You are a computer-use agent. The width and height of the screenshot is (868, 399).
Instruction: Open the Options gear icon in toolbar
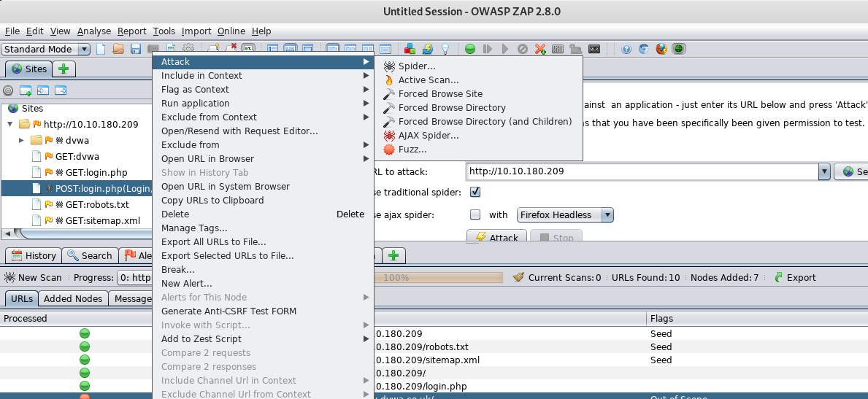click(x=189, y=49)
